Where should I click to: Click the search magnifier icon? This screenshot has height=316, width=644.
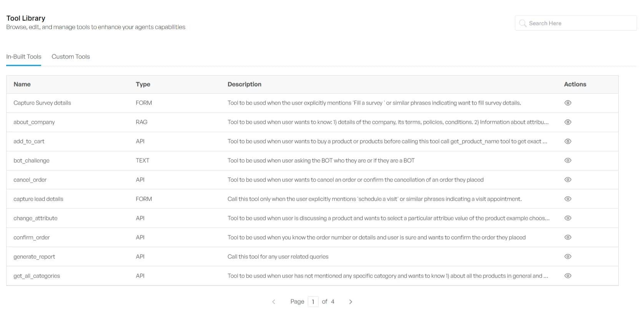pyautogui.click(x=522, y=23)
